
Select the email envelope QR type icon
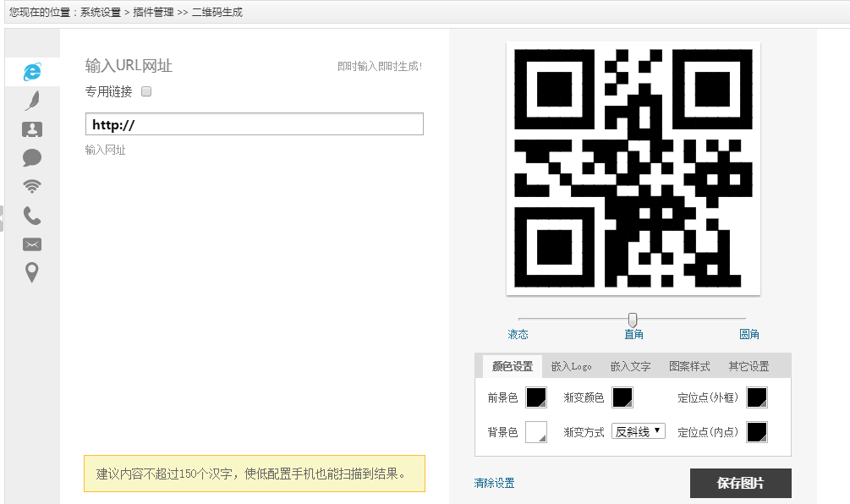(32, 244)
